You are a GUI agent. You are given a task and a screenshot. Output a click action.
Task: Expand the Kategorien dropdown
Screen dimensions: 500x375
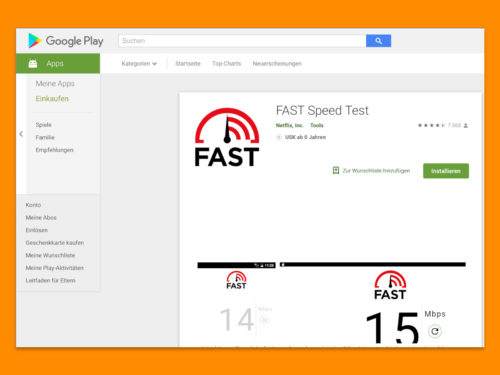click(139, 64)
